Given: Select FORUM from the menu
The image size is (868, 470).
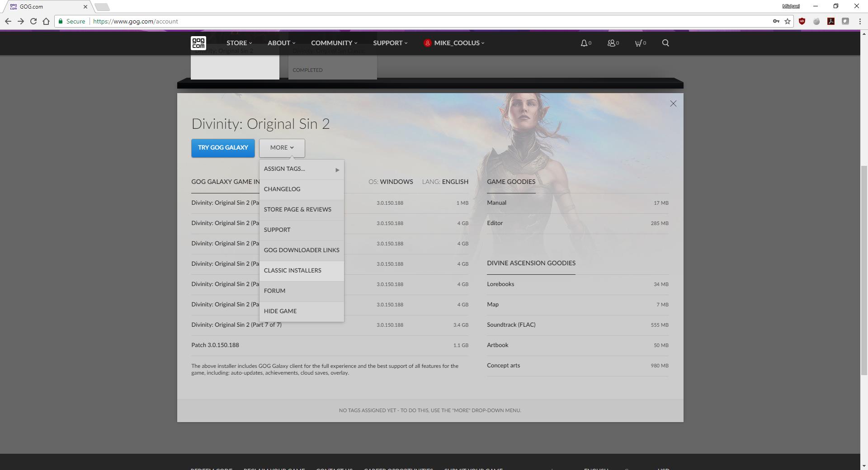Looking at the screenshot, I should [302, 291].
